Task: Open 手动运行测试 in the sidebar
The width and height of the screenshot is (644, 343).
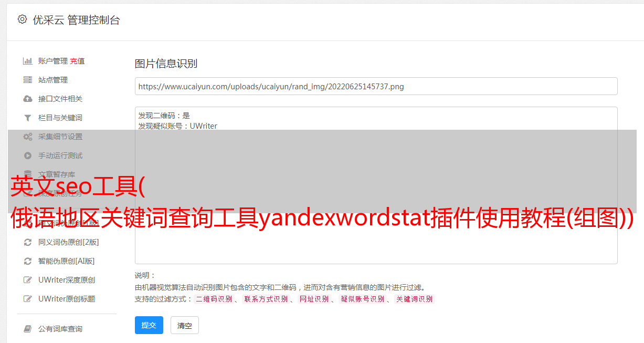Action: (60, 155)
